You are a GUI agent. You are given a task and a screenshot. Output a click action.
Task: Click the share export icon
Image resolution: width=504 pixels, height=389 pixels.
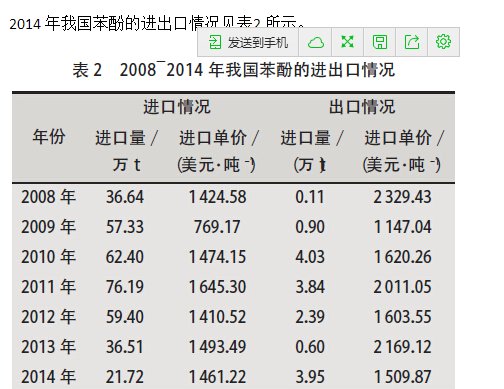(412, 42)
